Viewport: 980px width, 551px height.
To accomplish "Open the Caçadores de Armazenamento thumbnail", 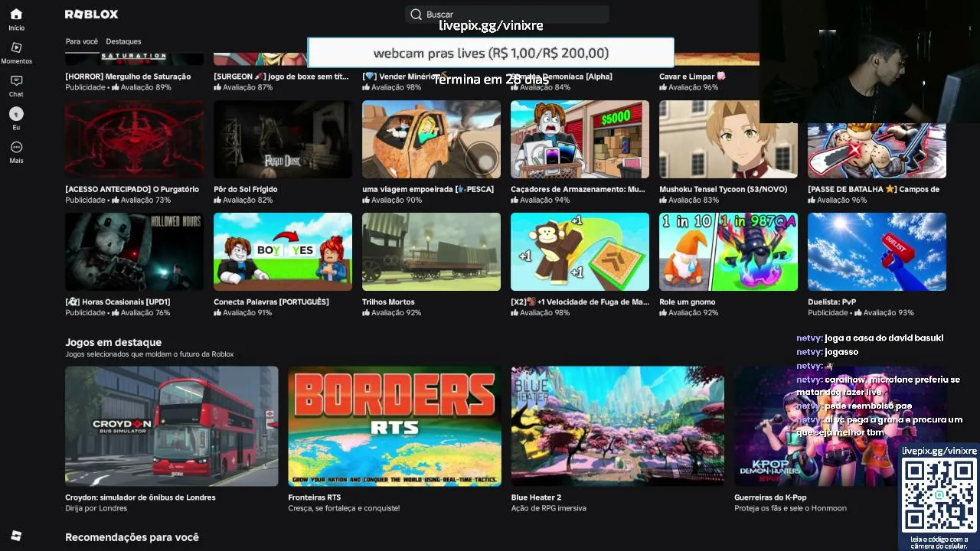I will (x=580, y=139).
